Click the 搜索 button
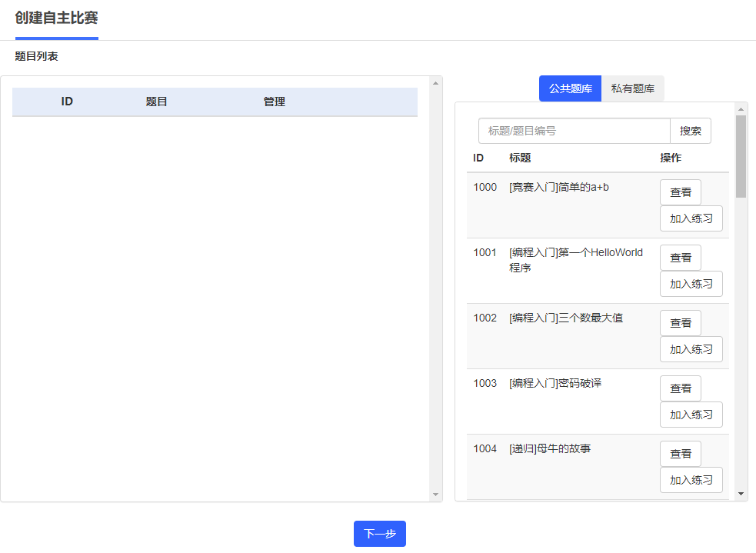 [x=691, y=131]
